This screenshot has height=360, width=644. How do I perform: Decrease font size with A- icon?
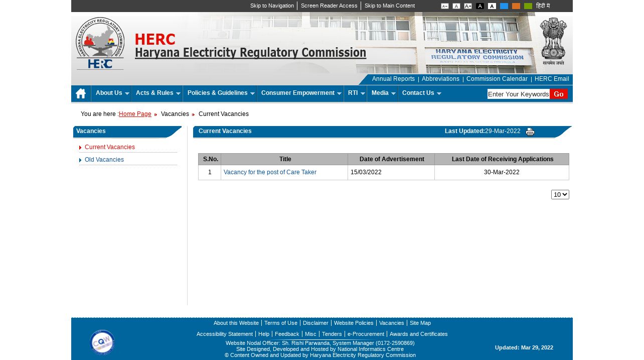coord(445,6)
